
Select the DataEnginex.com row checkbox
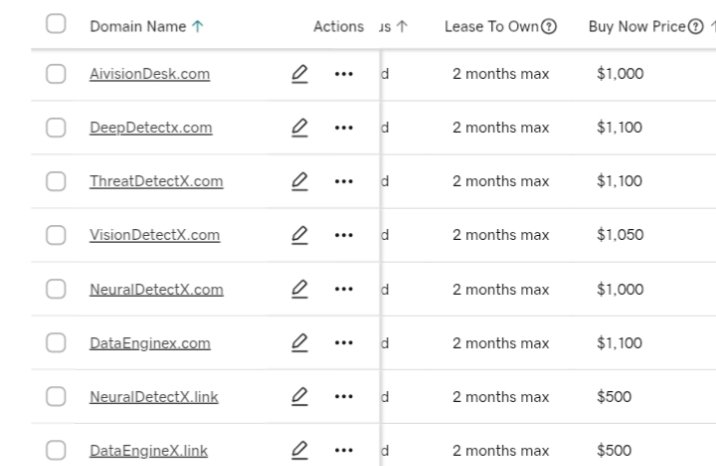[x=56, y=343]
